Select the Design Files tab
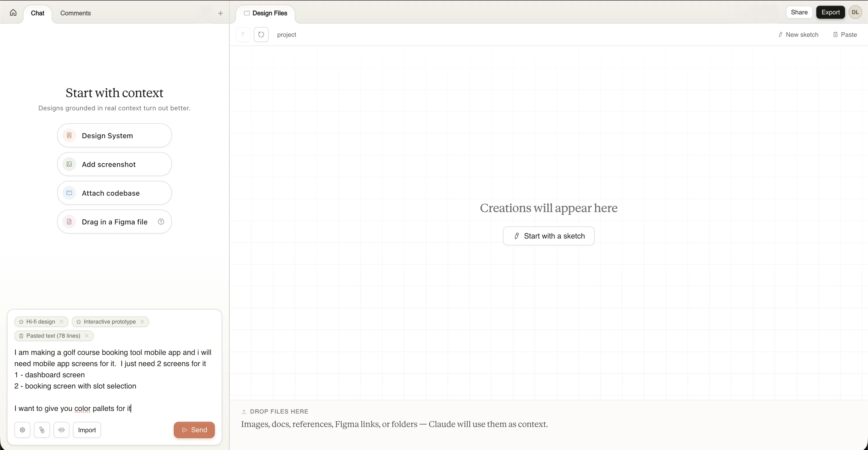Viewport: 868px width, 450px height. 266,13
